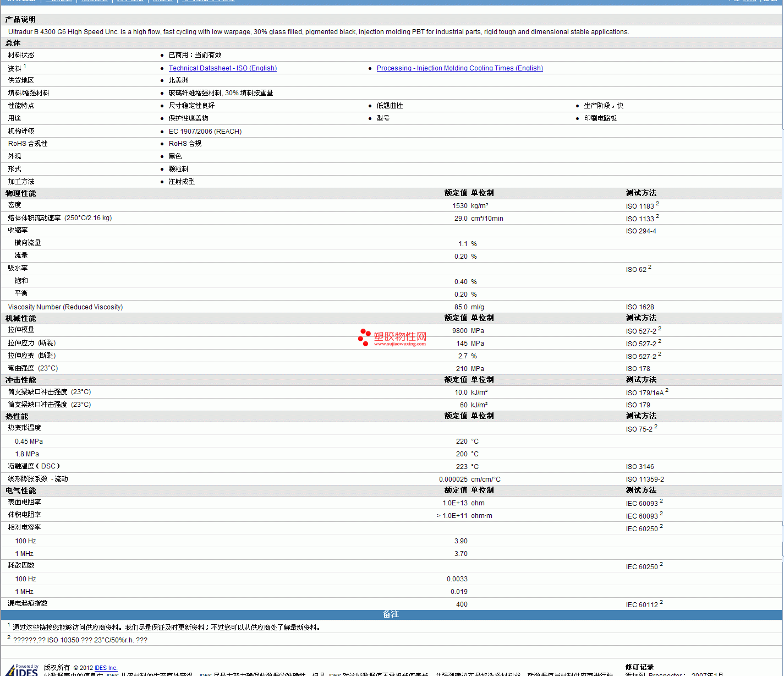Click the red dots watermark logo
Screen dimensions: 784x676
(x=364, y=337)
